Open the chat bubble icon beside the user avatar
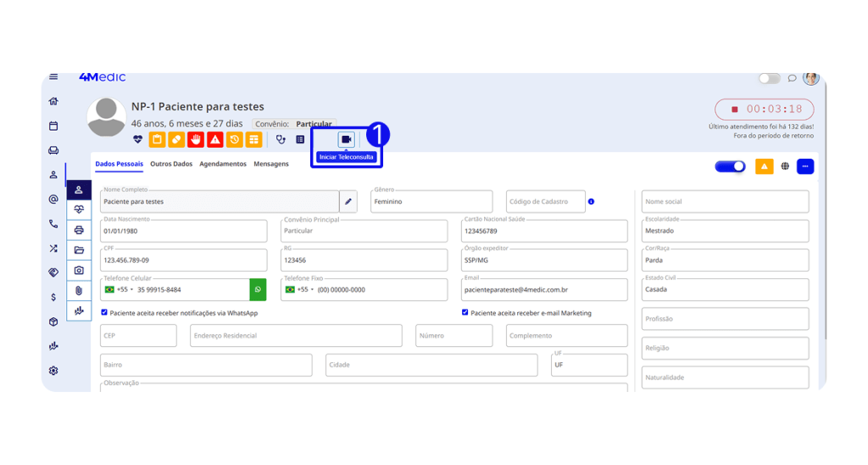 click(793, 78)
